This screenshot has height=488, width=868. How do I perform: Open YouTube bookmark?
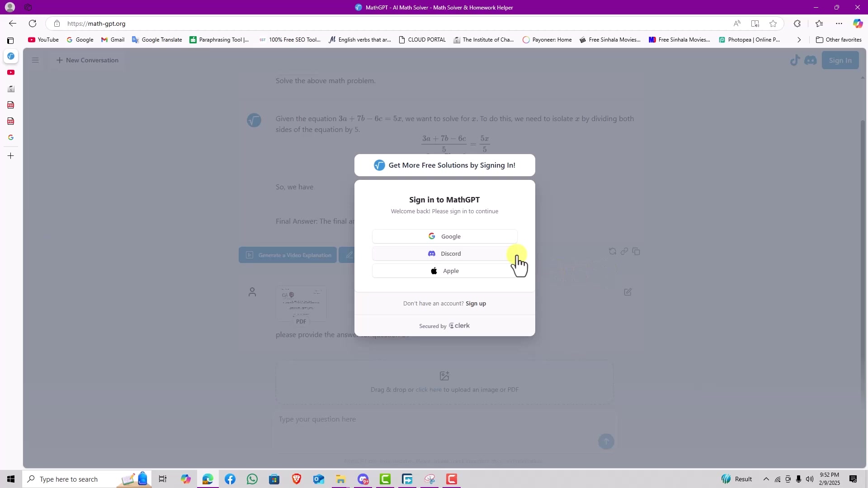coord(43,40)
